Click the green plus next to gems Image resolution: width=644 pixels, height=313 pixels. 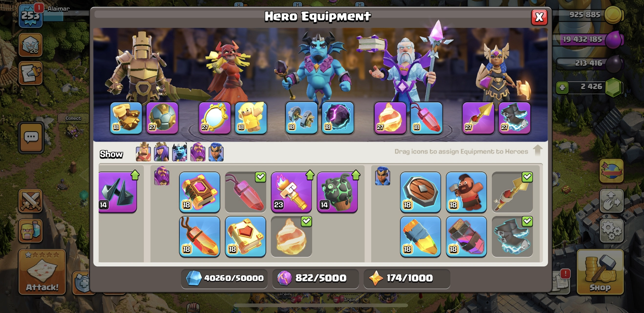pos(562,87)
